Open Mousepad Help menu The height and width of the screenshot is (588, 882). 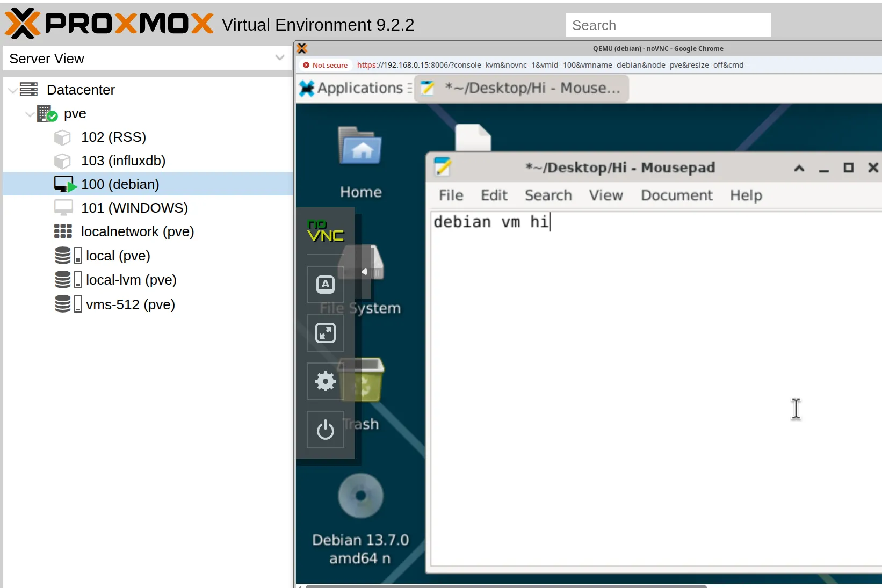(x=746, y=195)
